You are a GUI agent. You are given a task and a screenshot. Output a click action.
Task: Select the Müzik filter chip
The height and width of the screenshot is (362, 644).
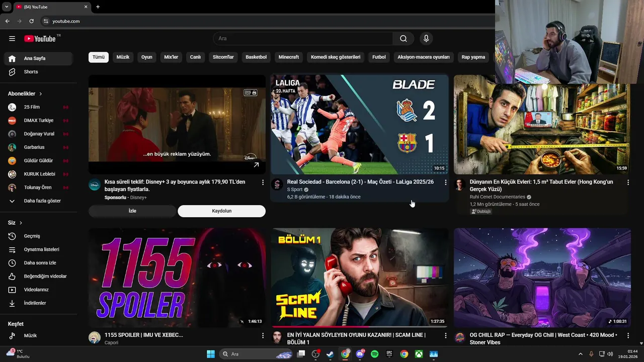coord(123,57)
